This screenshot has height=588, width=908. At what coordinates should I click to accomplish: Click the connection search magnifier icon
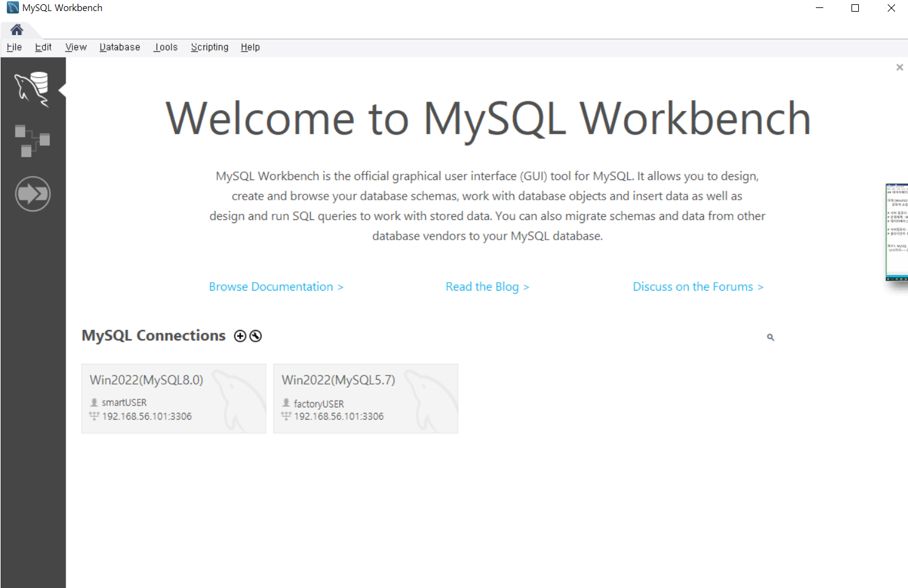(770, 337)
